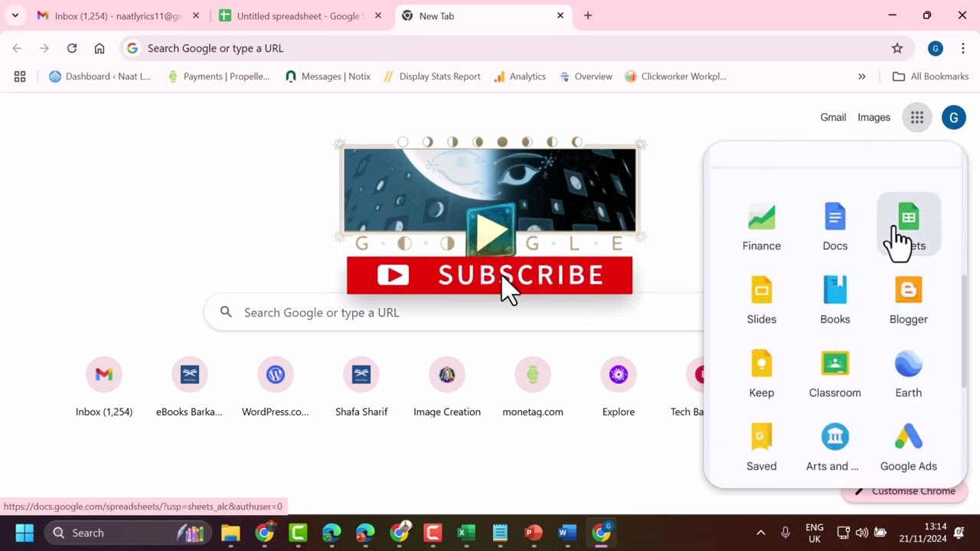Bookmark this tab with the star icon
The image size is (980, 551).
897,48
